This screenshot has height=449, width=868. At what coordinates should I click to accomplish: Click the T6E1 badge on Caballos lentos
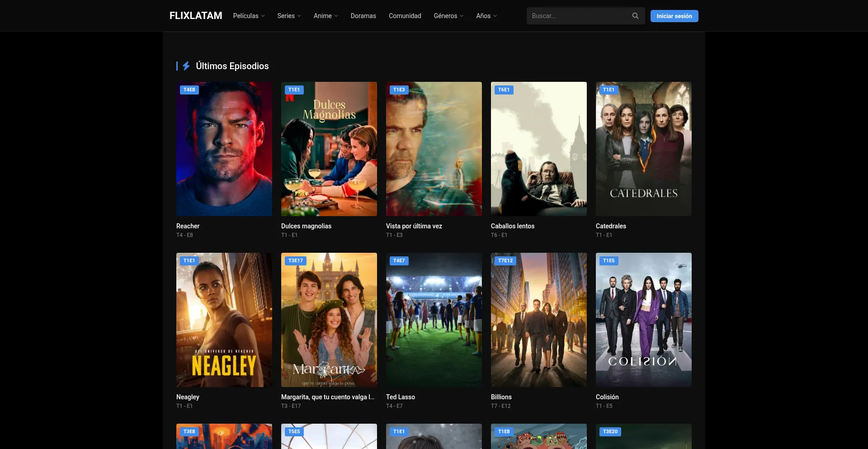coord(504,90)
